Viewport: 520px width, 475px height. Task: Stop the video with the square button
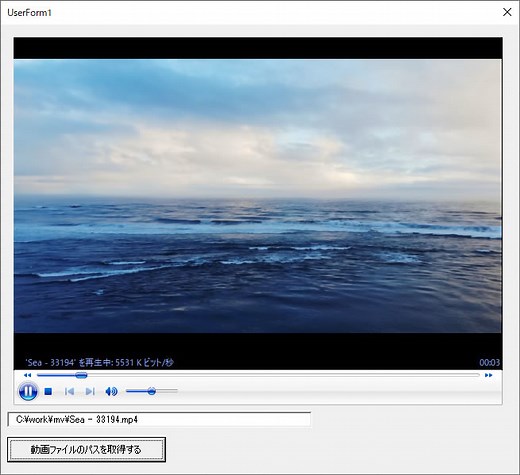point(48,391)
